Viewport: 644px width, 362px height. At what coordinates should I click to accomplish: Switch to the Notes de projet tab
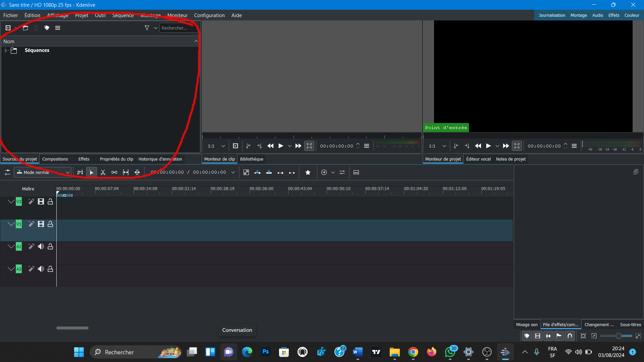511,159
